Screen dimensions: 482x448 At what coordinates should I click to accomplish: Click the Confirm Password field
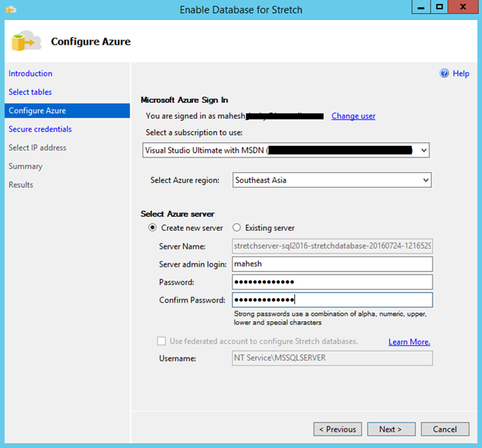331,300
